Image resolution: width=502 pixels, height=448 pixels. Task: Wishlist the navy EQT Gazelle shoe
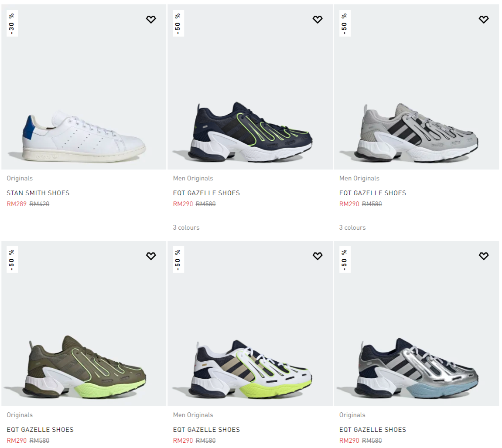point(317,20)
